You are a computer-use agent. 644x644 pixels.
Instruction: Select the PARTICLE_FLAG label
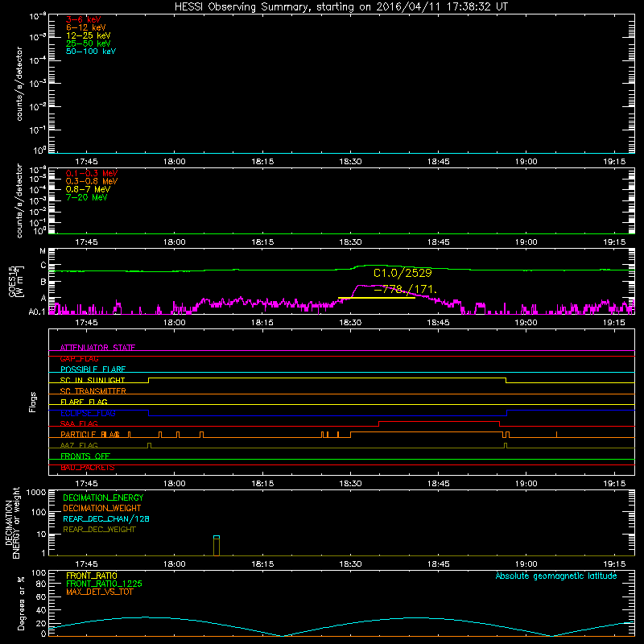(x=90, y=435)
